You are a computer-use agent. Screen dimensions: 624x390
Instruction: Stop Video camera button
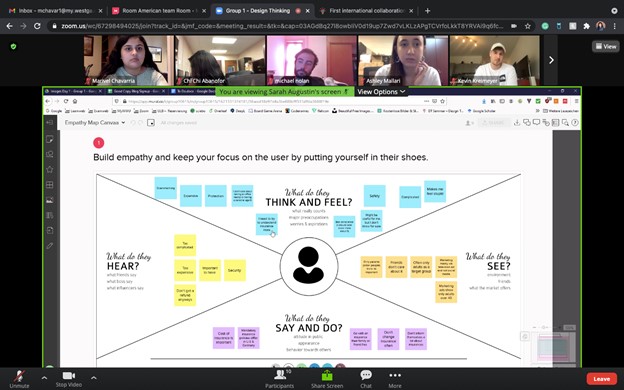click(69, 379)
